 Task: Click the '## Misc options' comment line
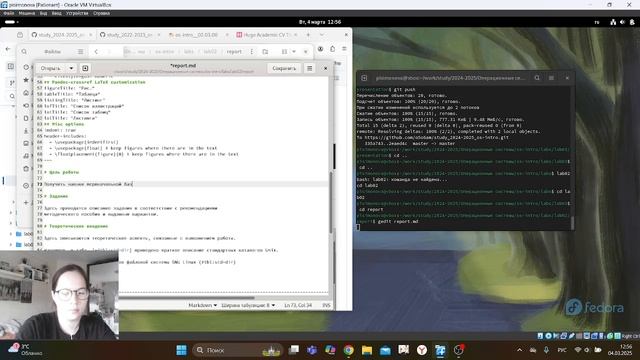[64, 124]
